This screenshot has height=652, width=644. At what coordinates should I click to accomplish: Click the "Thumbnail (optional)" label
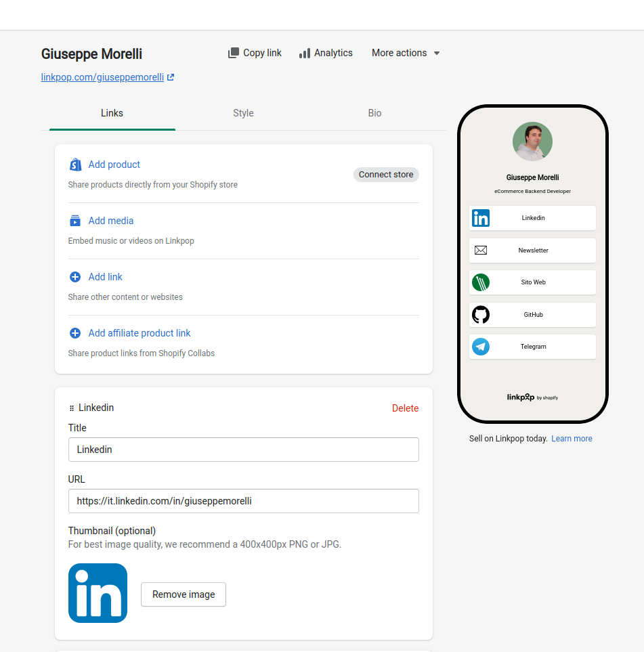[x=112, y=531]
